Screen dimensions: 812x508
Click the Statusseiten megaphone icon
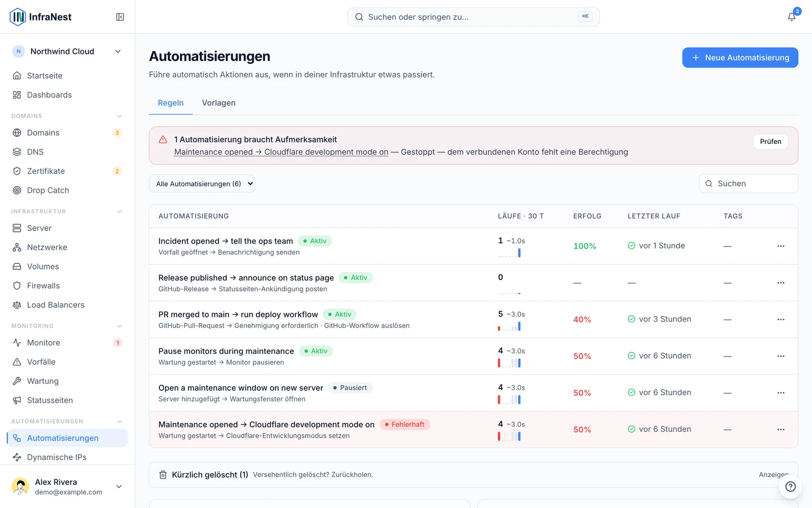click(17, 400)
